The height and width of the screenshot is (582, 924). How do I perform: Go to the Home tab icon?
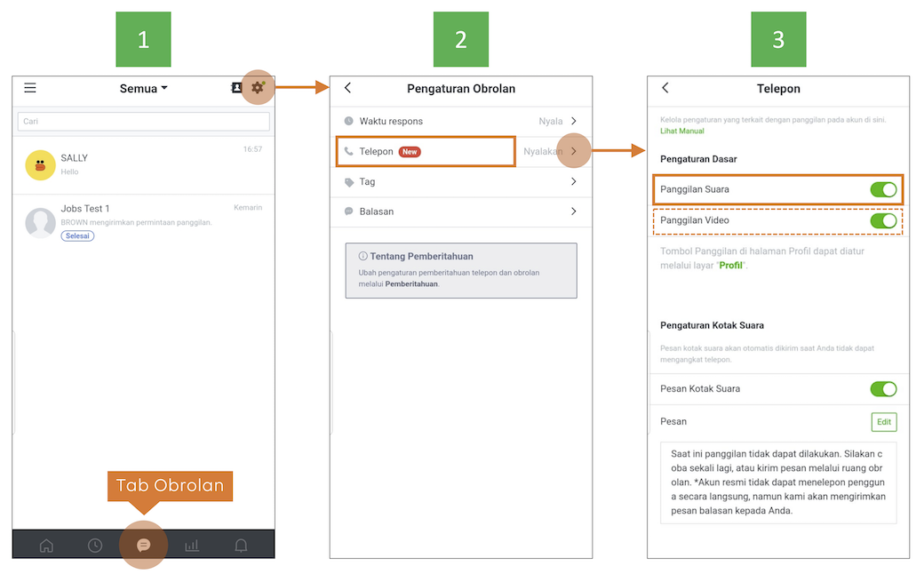click(x=46, y=546)
